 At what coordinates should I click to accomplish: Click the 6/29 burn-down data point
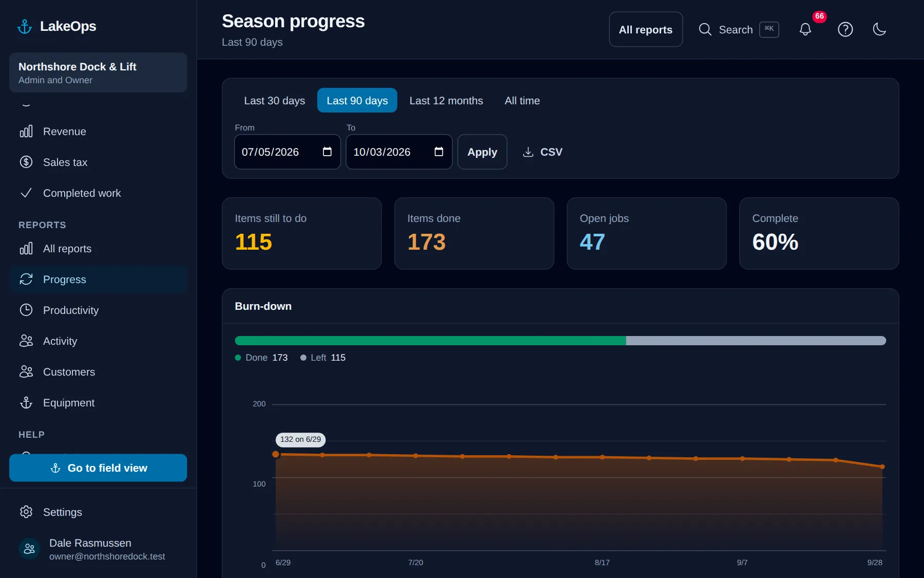[x=276, y=454]
